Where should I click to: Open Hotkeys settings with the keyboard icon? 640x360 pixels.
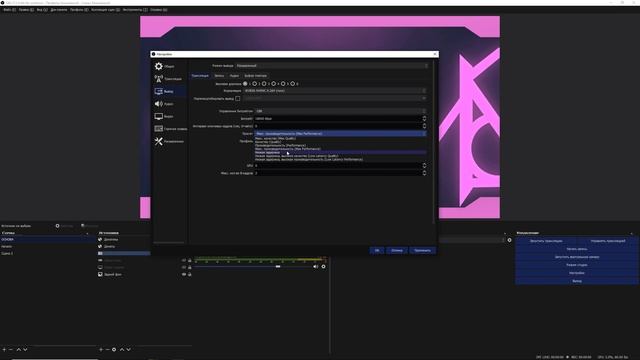(159, 129)
